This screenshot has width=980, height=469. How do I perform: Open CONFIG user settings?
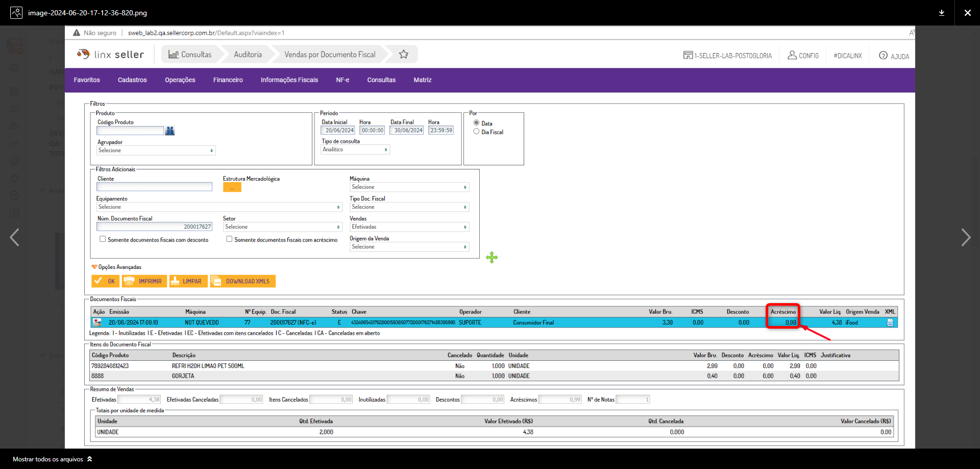(803, 55)
